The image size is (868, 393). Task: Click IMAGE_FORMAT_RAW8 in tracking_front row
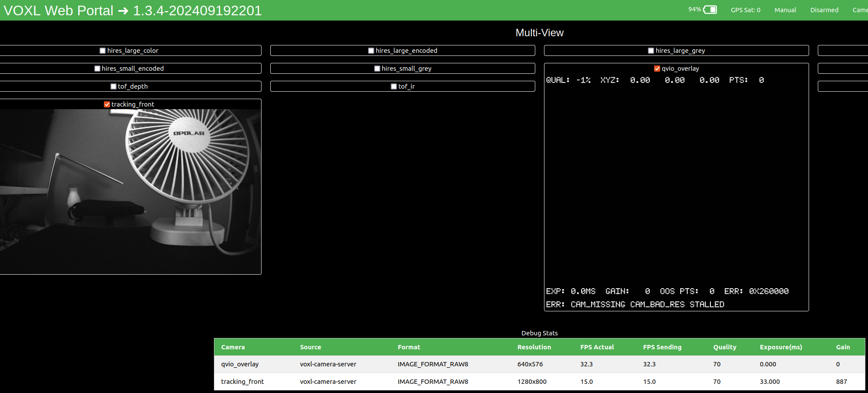tap(433, 382)
